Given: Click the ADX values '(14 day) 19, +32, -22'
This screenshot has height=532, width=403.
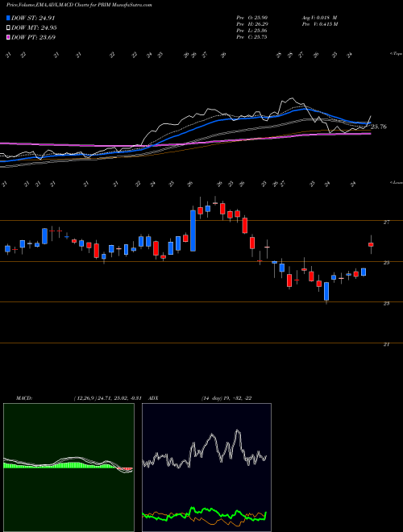Looking at the screenshot, I should [226, 398].
